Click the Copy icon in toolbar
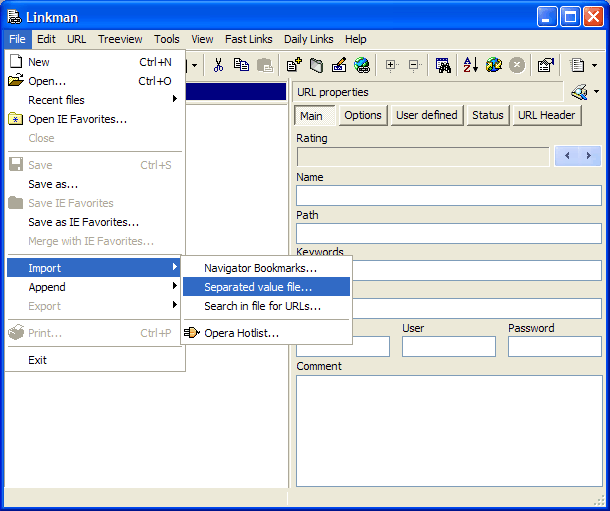Viewport: 610px width, 511px height. [x=241, y=65]
